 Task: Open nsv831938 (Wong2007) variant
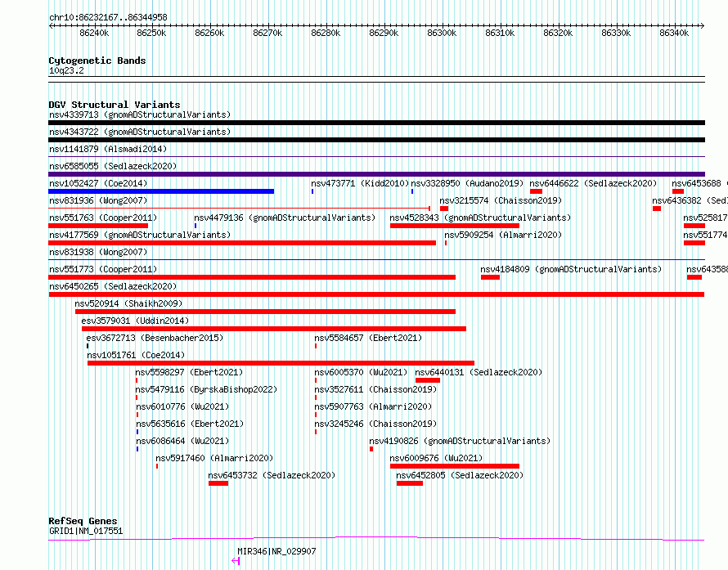(98, 252)
